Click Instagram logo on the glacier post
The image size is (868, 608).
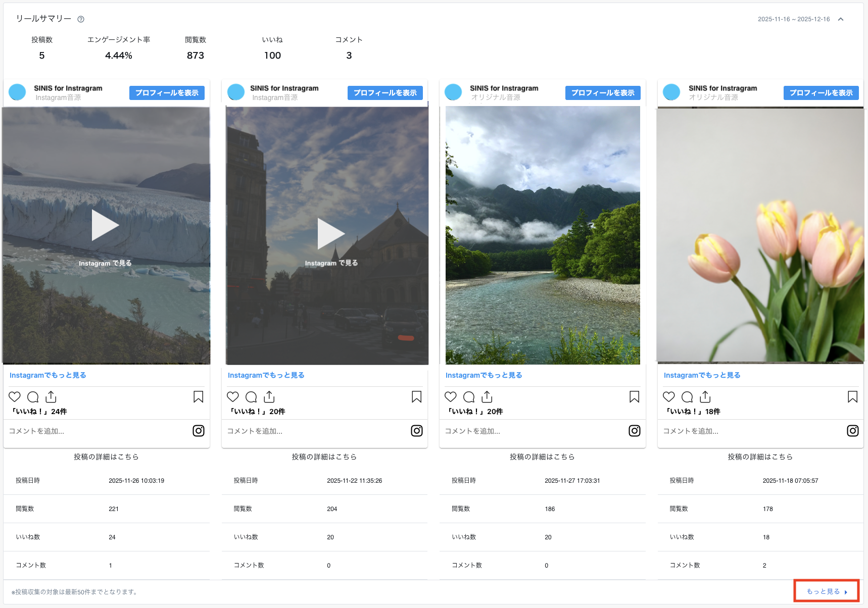click(199, 431)
